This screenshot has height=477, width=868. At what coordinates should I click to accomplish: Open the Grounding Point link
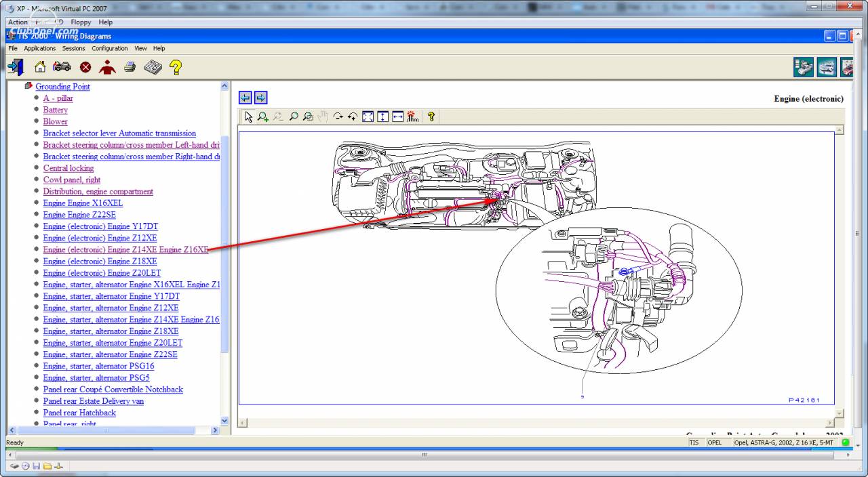tap(62, 87)
